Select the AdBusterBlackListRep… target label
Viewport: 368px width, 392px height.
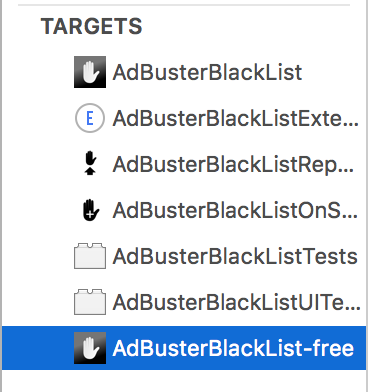coord(233,164)
